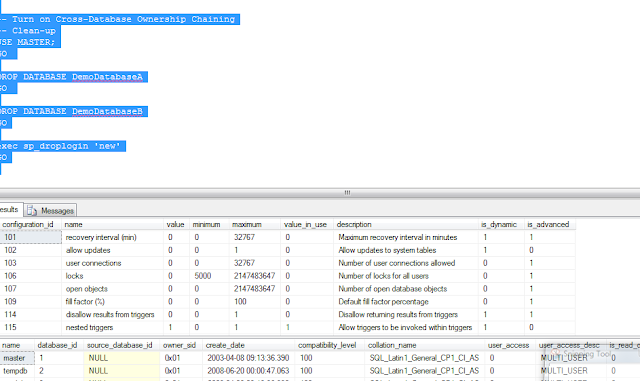The width and height of the screenshot is (640, 381).
Task: Select cell with configuration id 101
Action: coord(31,237)
